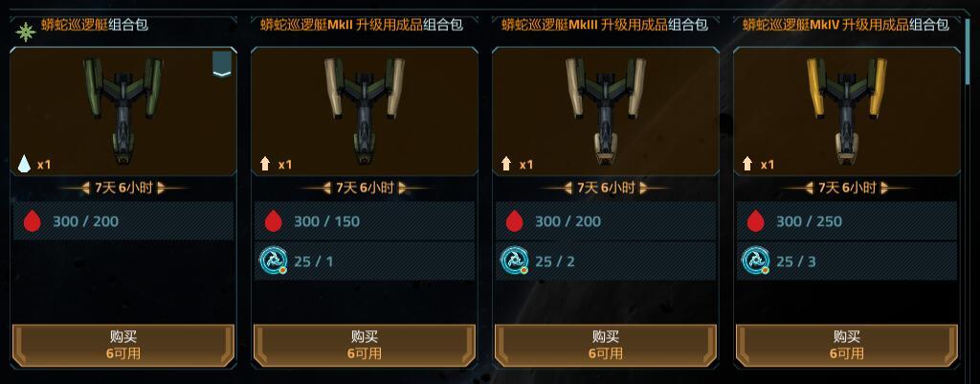The image size is (980, 384).
Task: Click the right arrow beside the MkII card timer
Action: tap(402, 188)
